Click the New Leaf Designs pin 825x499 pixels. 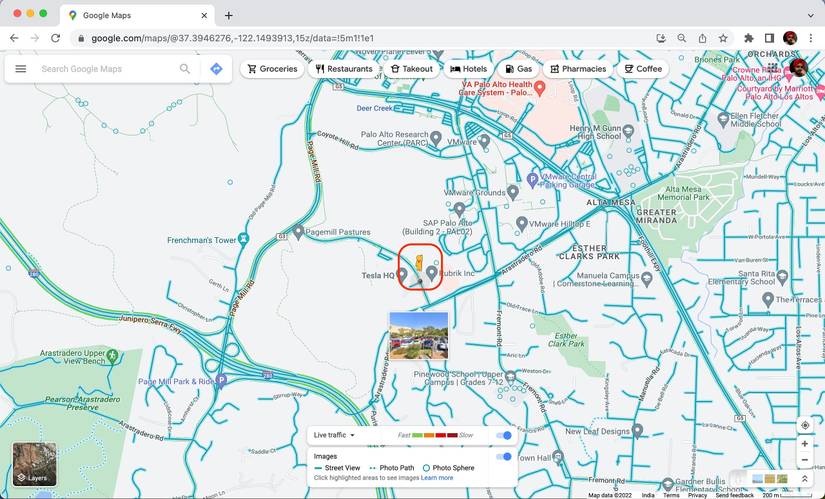(637, 431)
